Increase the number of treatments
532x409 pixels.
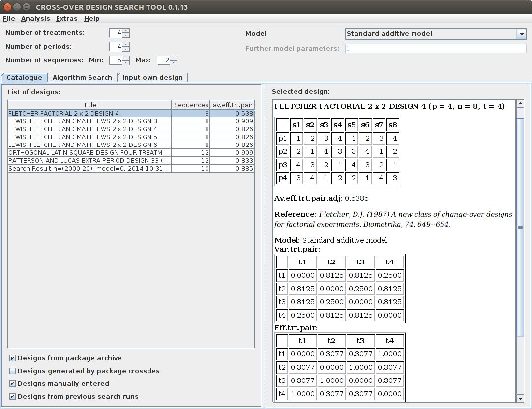[126, 31]
